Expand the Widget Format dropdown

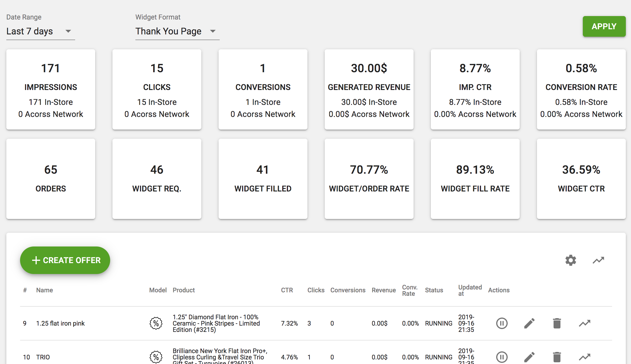177,31
